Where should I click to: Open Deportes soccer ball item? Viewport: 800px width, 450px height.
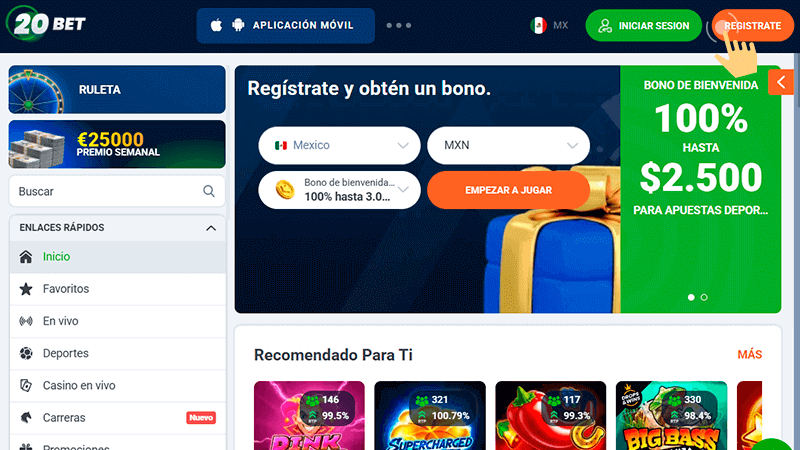pyautogui.click(x=117, y=353)
